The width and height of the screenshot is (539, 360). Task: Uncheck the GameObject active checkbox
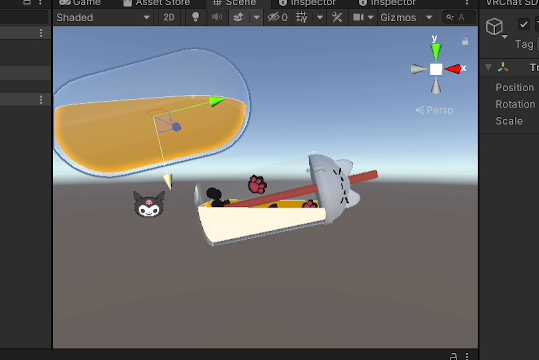(x=524, y=24)
